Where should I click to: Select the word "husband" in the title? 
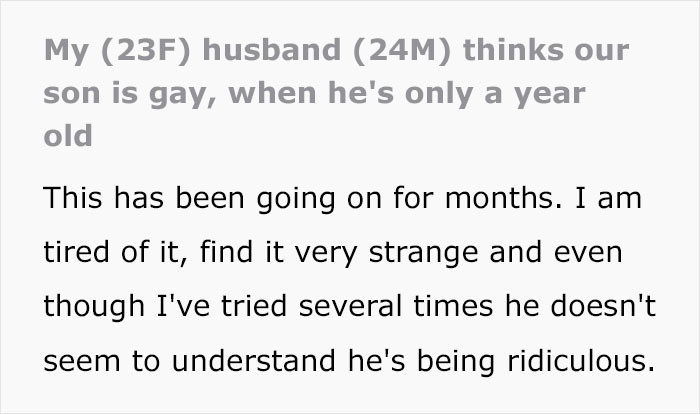click(x=271, y=49)
